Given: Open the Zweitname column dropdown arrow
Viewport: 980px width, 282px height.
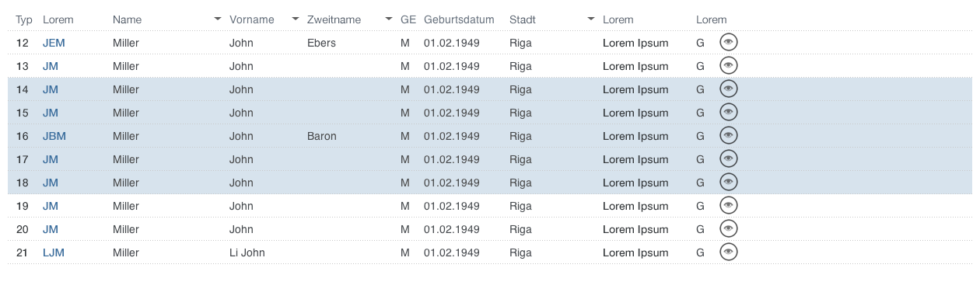Looking at the screenshot, I should coord(389,19).
